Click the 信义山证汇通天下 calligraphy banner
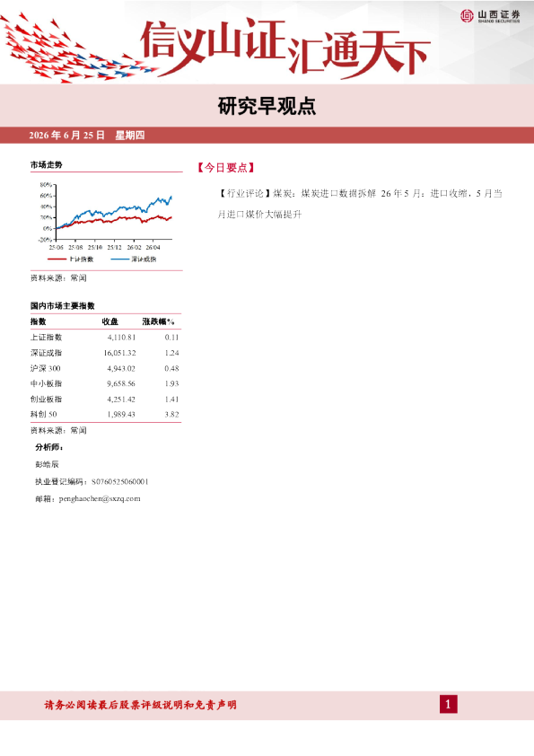Viewport: 534px width, 756px height. coord(285,48)
